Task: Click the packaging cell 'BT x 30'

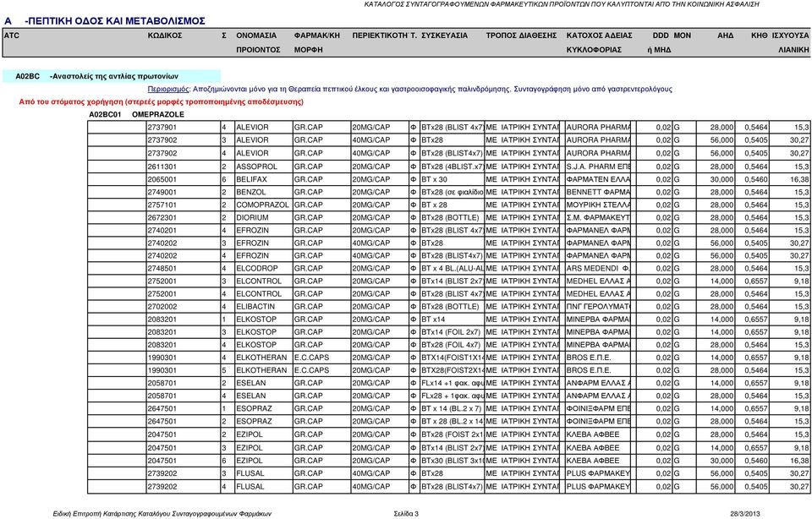Action: tap(434, 179)
